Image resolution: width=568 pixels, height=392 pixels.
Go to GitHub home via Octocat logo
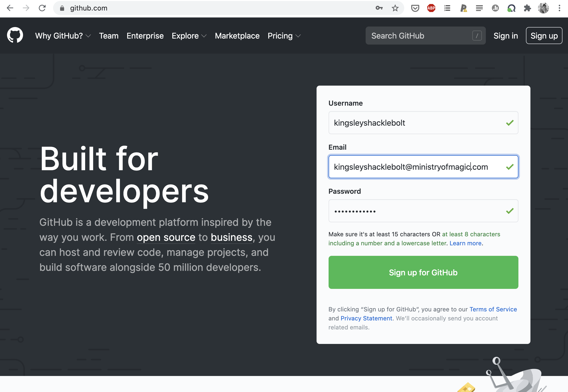pos(15,35)
